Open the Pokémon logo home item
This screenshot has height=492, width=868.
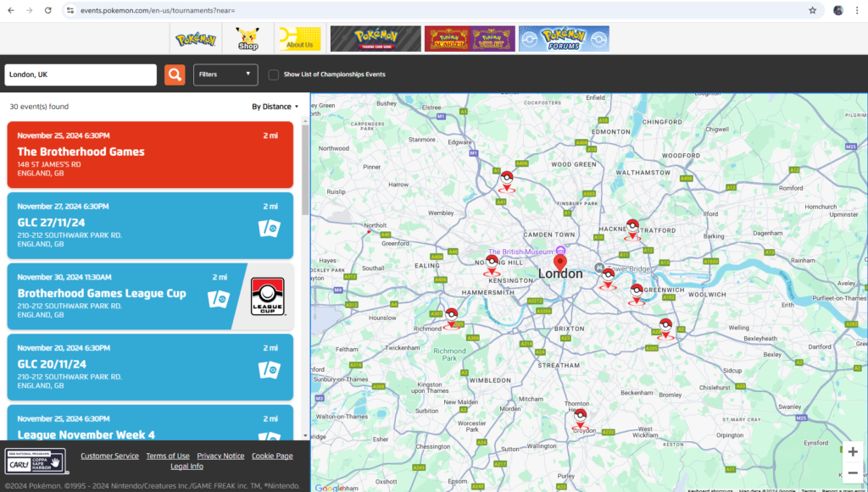[196, 38]
